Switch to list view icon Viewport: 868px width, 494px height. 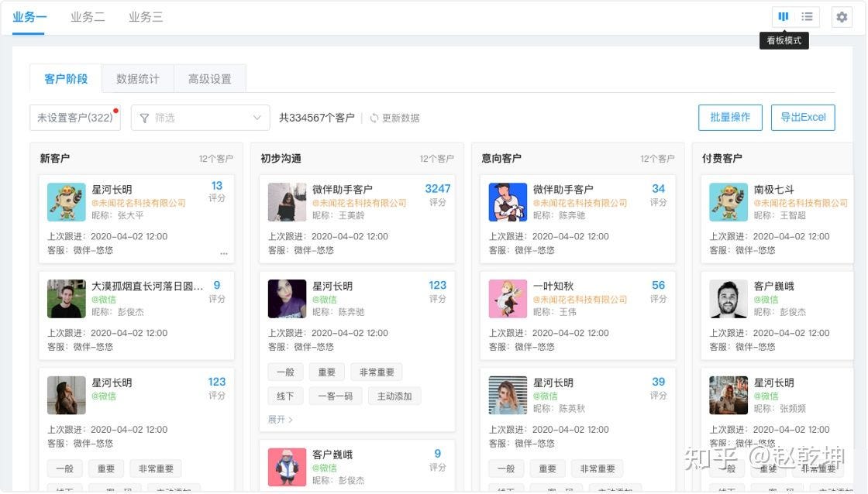[x=807, y=16]
